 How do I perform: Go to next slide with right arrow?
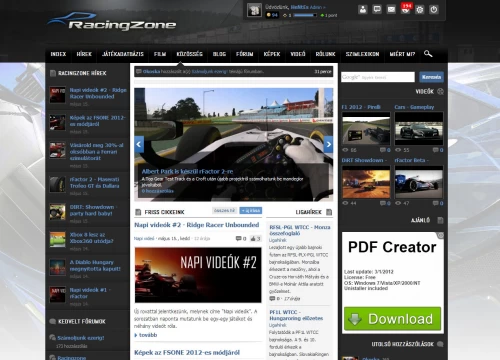coord(328,144)
